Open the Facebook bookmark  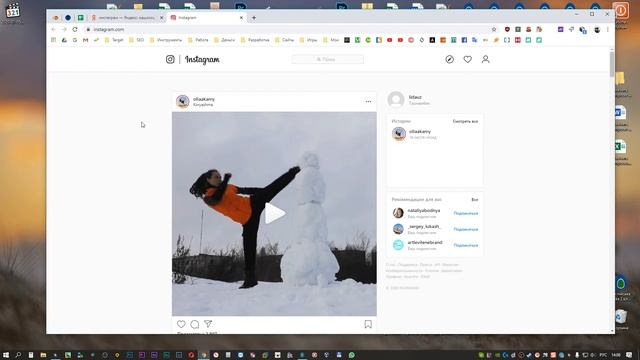[x=464, y=40]
